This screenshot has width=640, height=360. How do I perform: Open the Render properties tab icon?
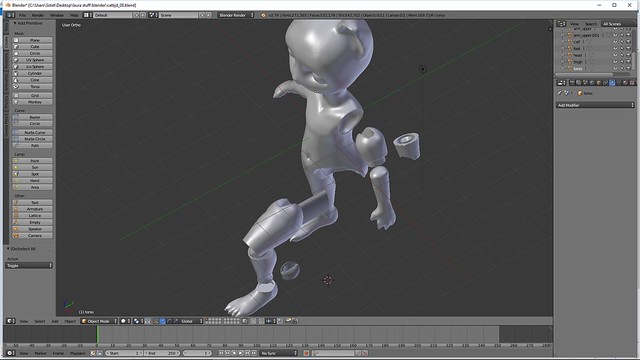572,82
